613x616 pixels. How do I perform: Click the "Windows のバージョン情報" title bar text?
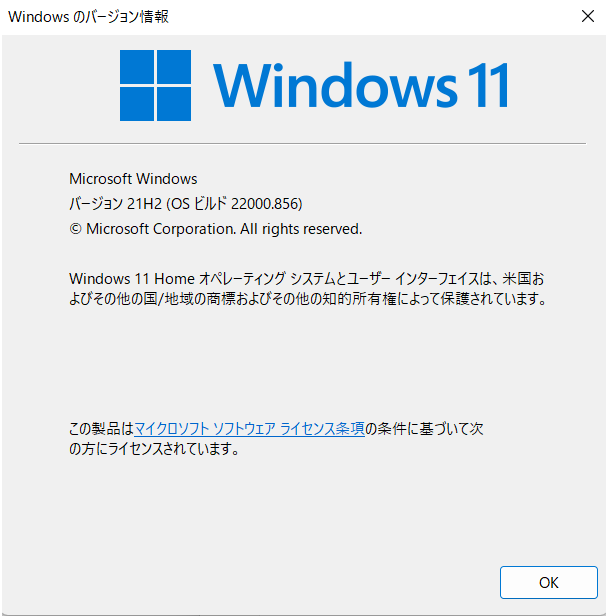pos(88,16)
